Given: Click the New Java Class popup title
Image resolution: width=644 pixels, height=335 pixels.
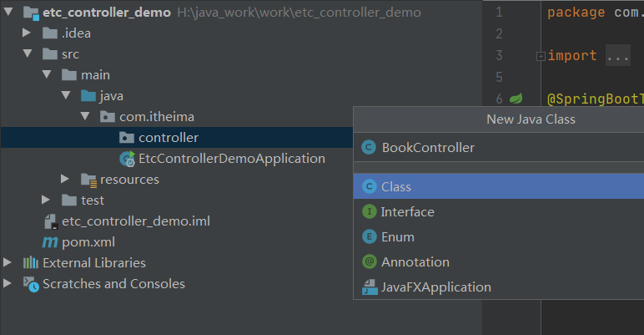Looking at the screenshot, I should point(531,119).
